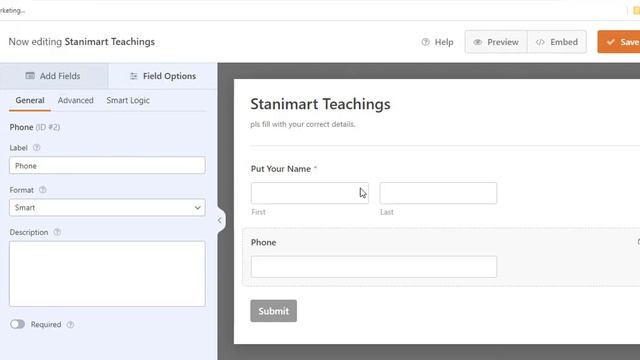Collapse the sidebar with the chevron handle
Viewport: 640px width, 360px height.
pyautogui.click(x=220, y=220)
